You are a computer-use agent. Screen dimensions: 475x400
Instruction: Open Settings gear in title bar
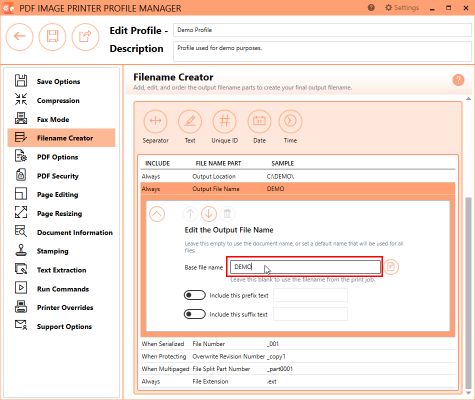point(402,8)
